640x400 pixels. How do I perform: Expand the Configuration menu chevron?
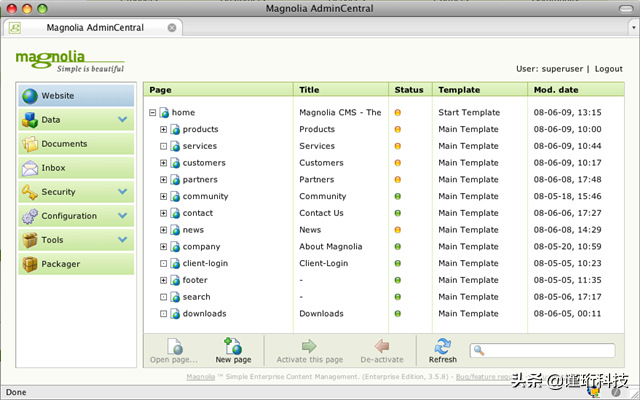click(x=122, y=216)
